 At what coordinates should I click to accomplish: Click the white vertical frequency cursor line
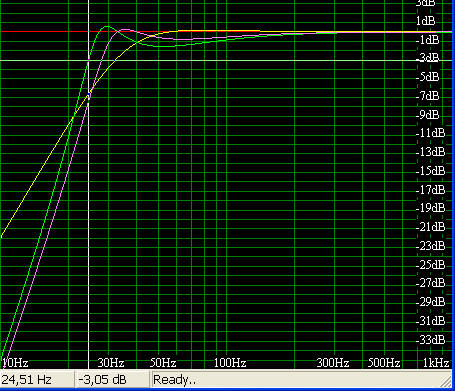point(88,183)
